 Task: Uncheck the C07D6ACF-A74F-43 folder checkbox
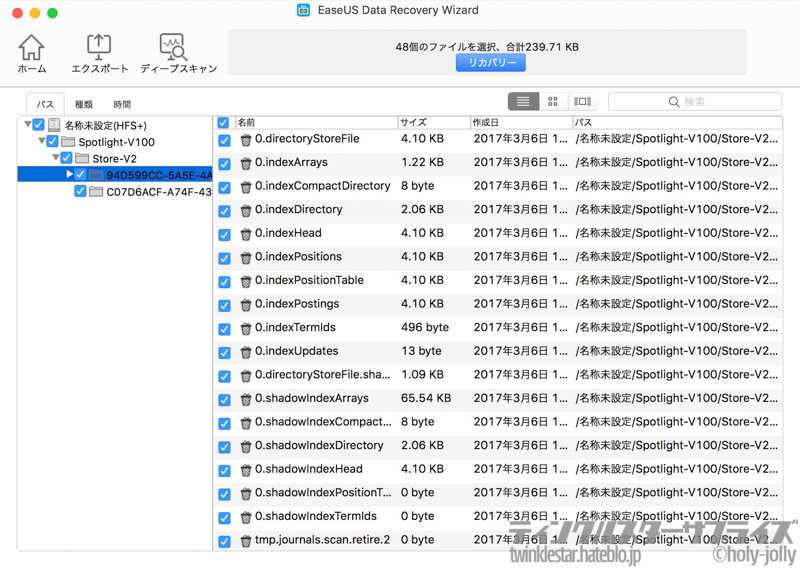click(80, 191)
